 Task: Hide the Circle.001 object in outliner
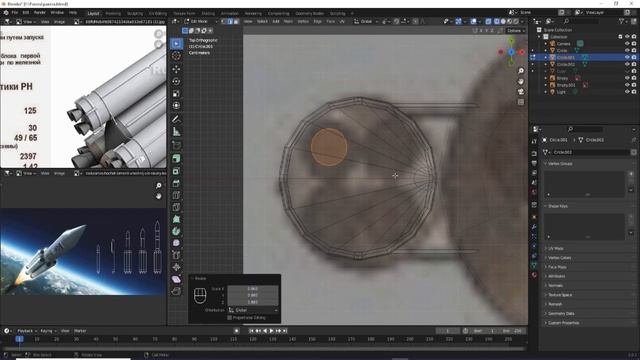tap(627, 58)
